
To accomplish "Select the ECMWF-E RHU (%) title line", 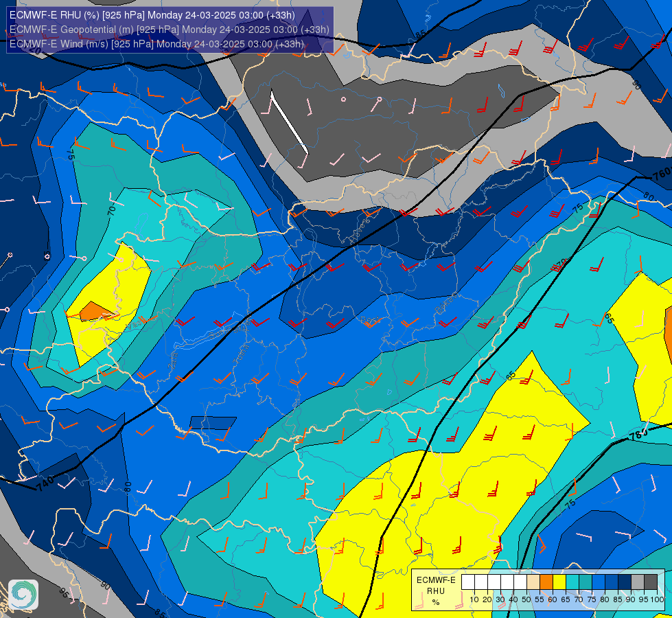I will point(152,15).
